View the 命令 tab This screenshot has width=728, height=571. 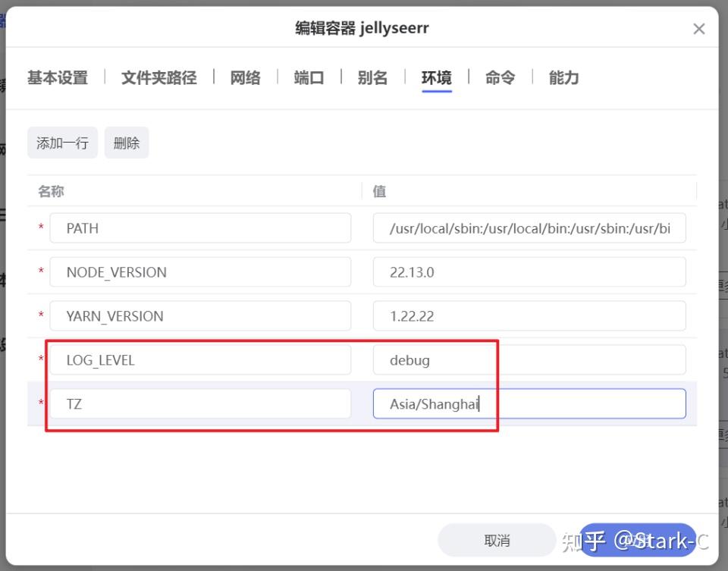(x=500, y=77)
